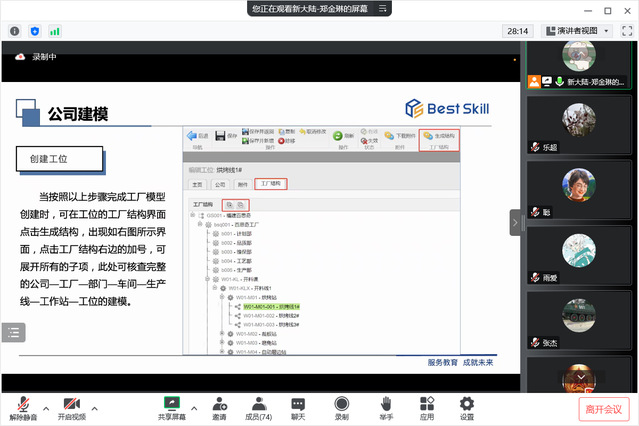The image size is (639, 426).
Task: Open the 邀请 invite icon
Action: 218,406
